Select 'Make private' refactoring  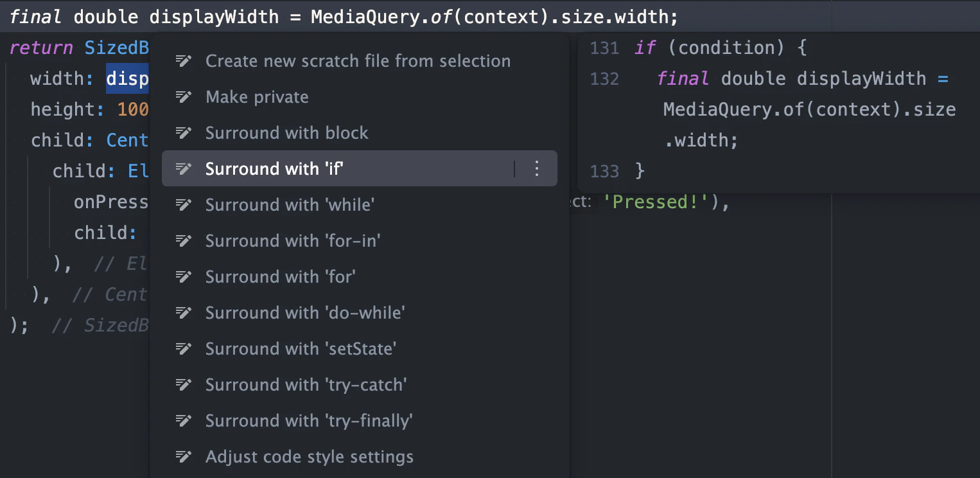pos(256,96)
